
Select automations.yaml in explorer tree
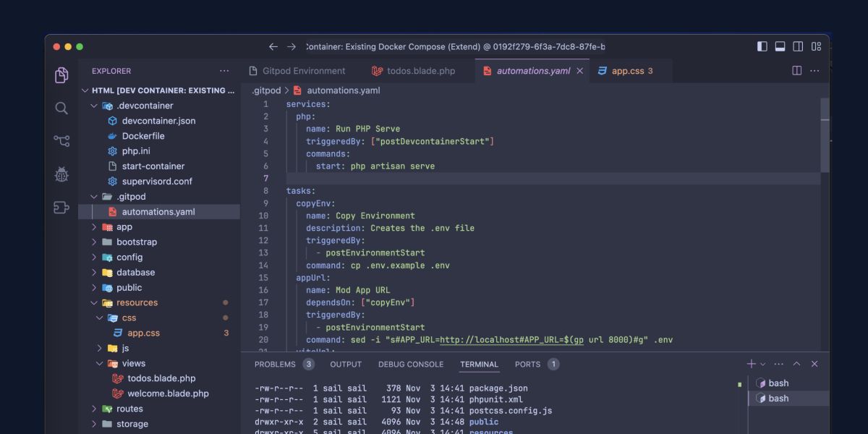pos(159,212)
